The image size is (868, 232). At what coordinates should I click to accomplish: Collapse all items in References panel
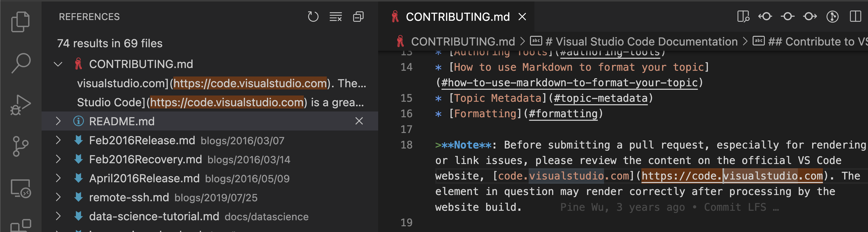point(358,17)
